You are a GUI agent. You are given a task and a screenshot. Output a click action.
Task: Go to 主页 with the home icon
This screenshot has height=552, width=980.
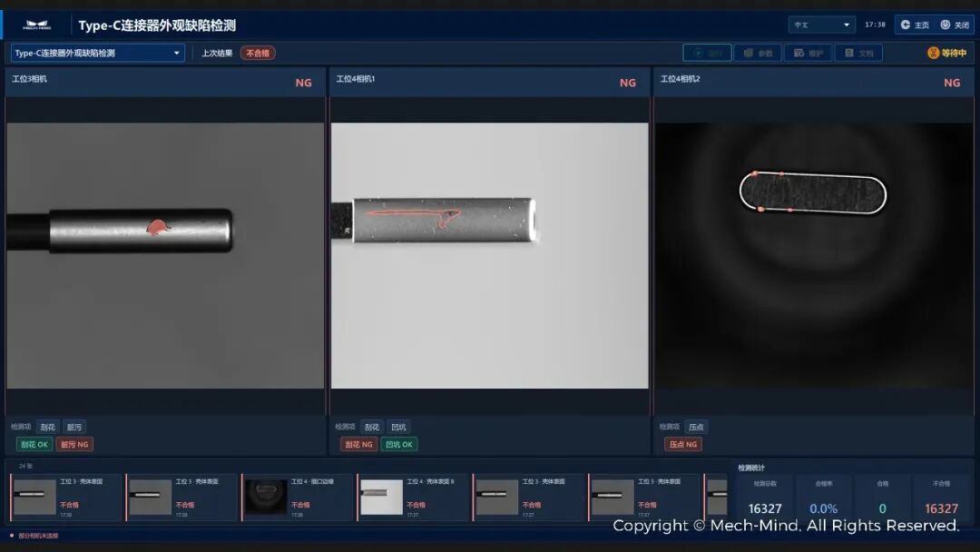tap(915, 25)
